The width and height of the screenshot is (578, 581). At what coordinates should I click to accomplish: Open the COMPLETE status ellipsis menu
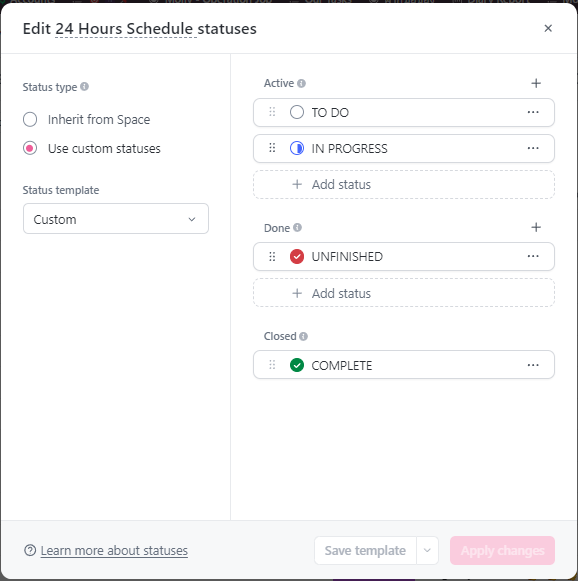click(x=533, y=365)
